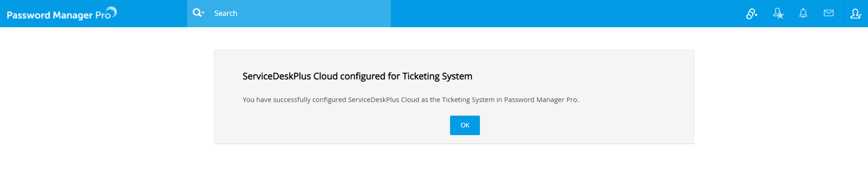This screenshot has height=185, width=868.
Task: Click 'Password Manager Pro' in the success message
Action: [x=541, y=100]
